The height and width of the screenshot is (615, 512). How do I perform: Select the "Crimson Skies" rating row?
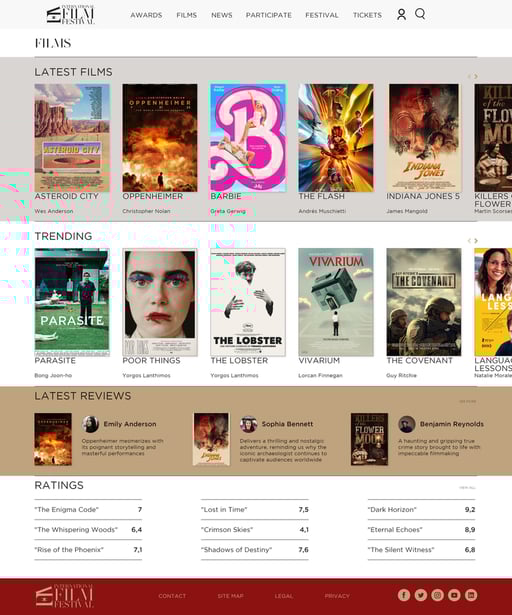point(255,529)
